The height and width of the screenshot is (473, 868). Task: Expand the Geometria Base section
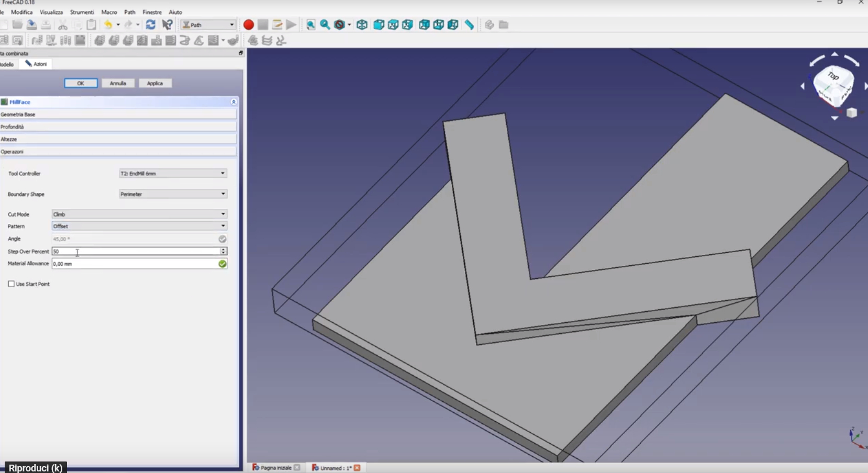point(118,115)
